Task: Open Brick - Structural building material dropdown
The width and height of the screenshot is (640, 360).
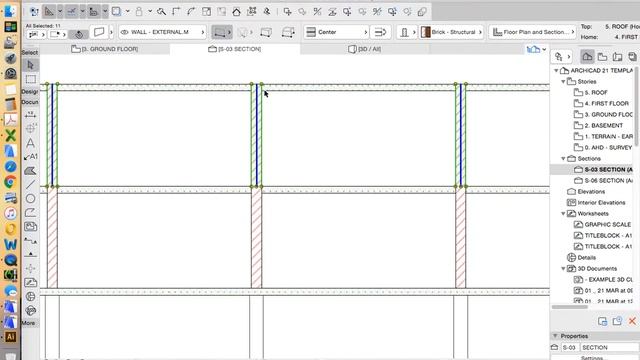Action: click(451, 32)
